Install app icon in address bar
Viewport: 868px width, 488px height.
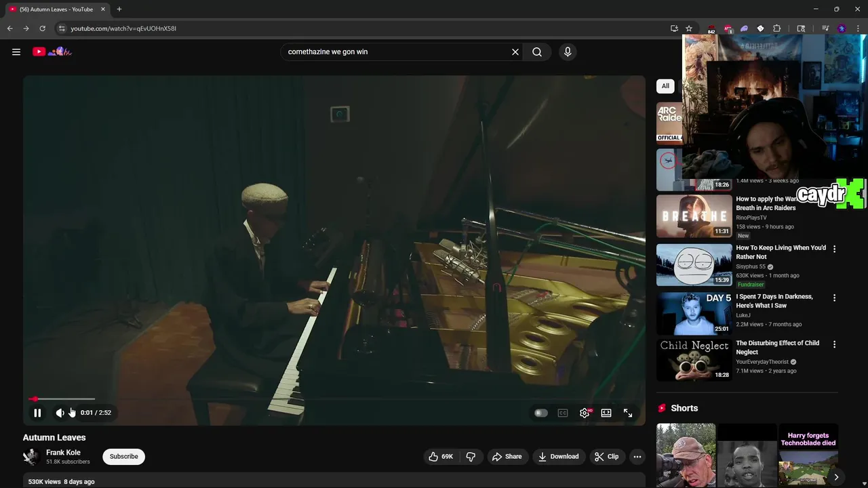pos(674,28)
